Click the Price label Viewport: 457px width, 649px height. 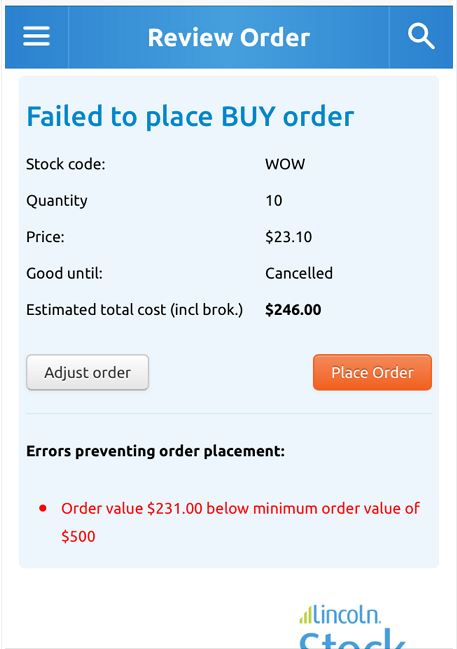click(x=45, y=237)
